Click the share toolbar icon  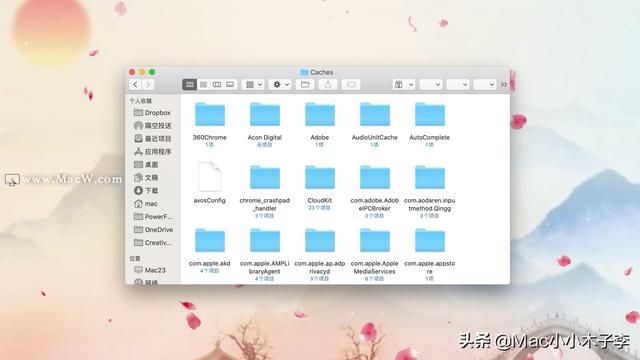(x=328, y=84)
